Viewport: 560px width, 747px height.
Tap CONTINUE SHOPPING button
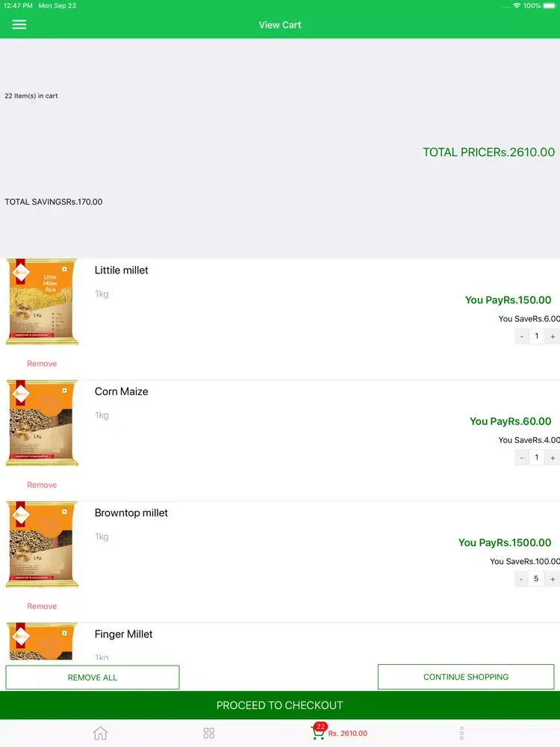tap(466, 677)
